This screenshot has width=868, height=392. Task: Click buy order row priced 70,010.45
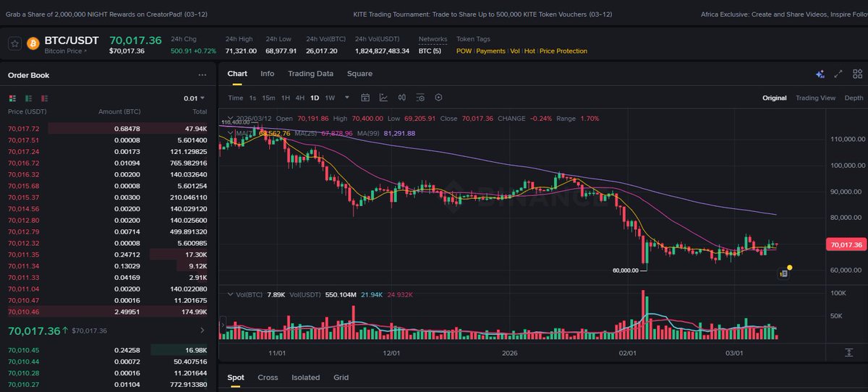(109, 350)
